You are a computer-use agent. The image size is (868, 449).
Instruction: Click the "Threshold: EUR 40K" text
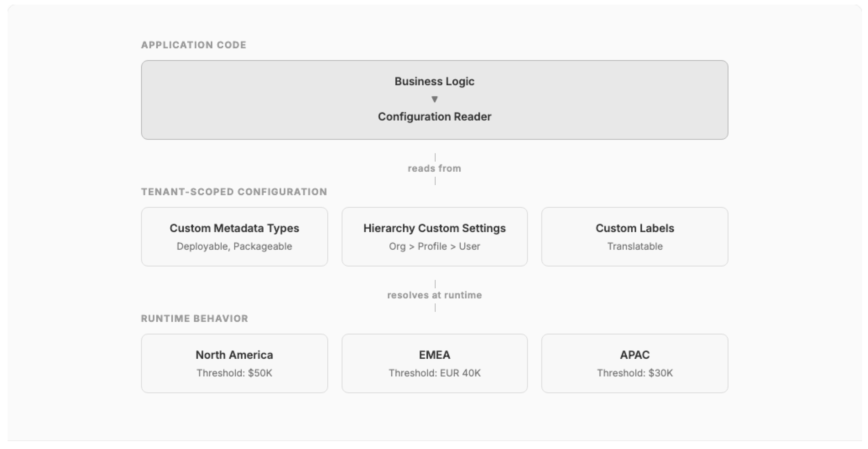[434, 373]
